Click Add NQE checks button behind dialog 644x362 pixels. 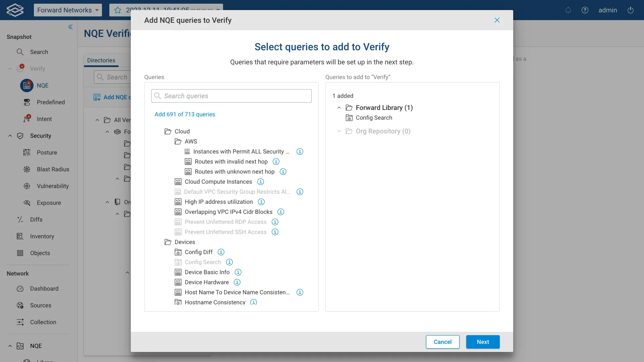click(112, 97)
